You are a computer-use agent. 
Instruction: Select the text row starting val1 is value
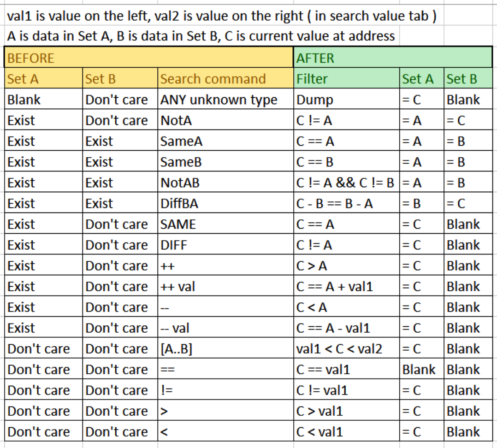(x=222, y=16)
